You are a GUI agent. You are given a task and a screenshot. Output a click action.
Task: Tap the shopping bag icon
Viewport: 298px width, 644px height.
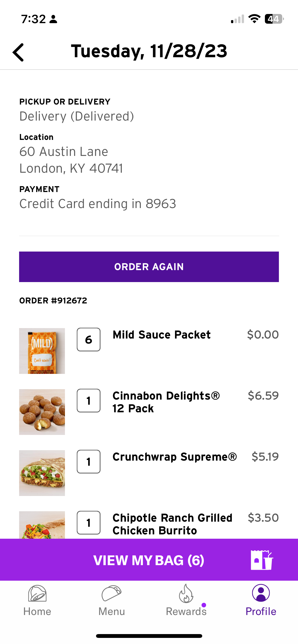click(x=262, y=560)
